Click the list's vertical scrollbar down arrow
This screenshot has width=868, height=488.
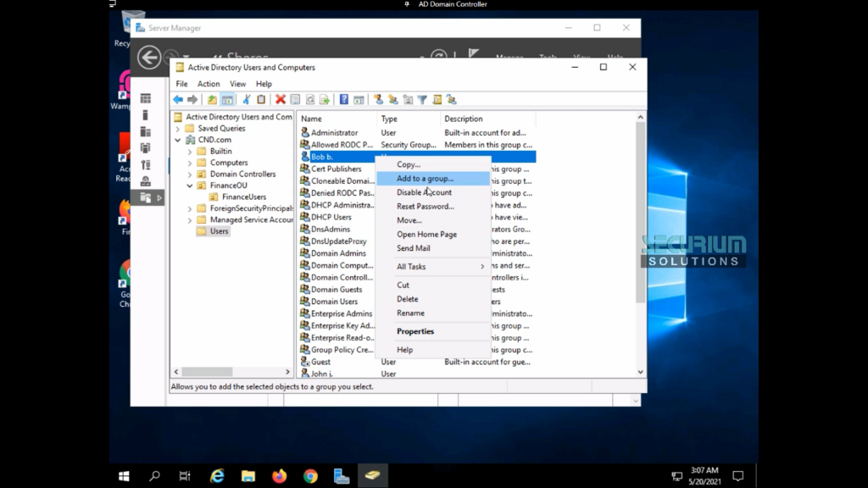[641, 373]
